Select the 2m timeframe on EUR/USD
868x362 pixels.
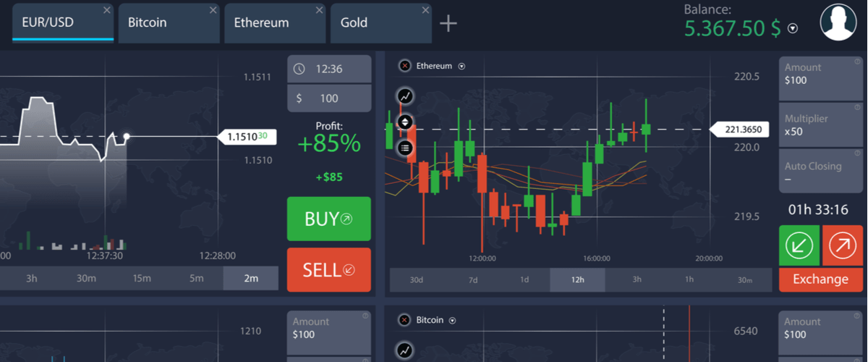pos(250,279)
